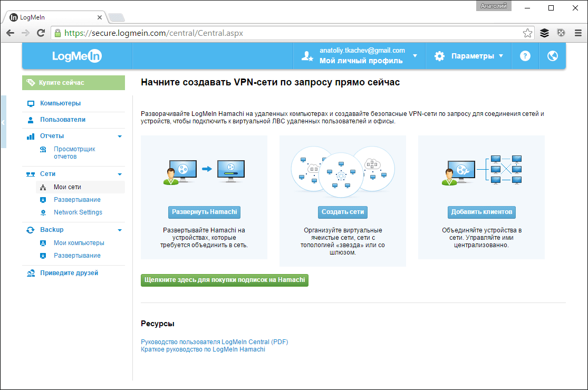Viewport: 588px width, 390px height.
Task: Click the Создать сети button
Action: pos(343,212)
